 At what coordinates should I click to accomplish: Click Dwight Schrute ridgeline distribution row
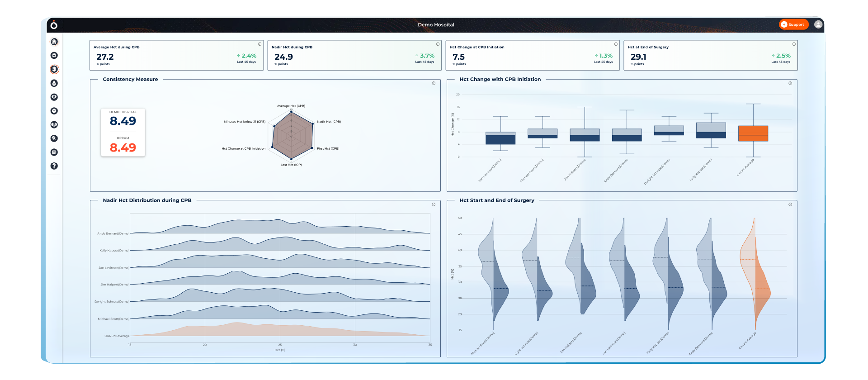(x=280, y=295)
